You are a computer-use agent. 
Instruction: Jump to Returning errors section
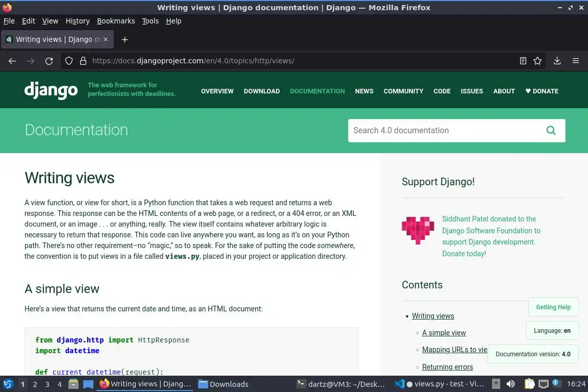click(x=447, y=367)
